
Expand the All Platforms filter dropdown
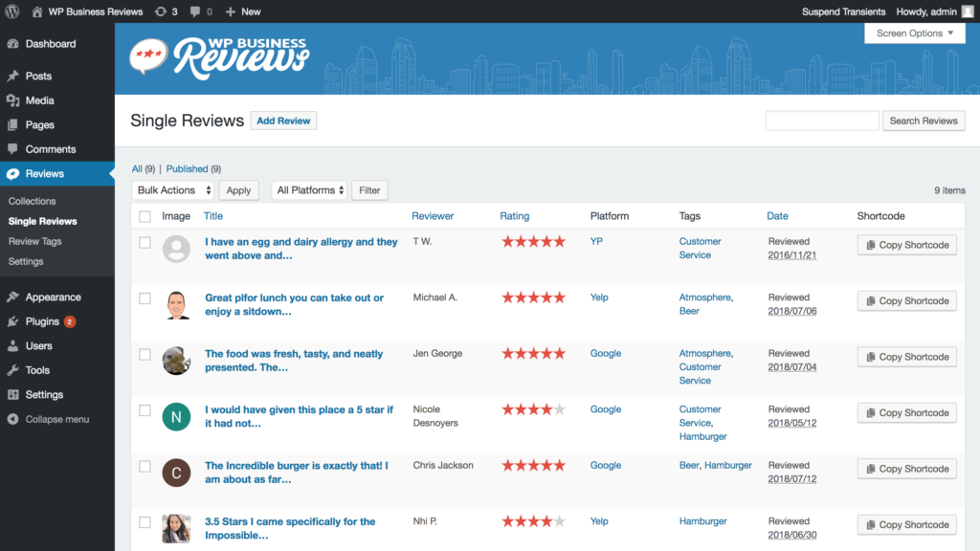(309, 190)
